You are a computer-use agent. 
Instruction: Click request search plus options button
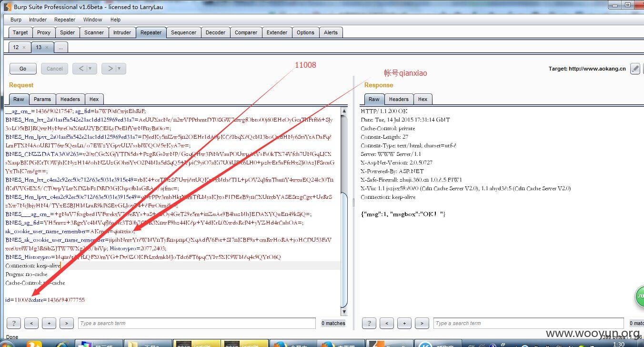49,323
